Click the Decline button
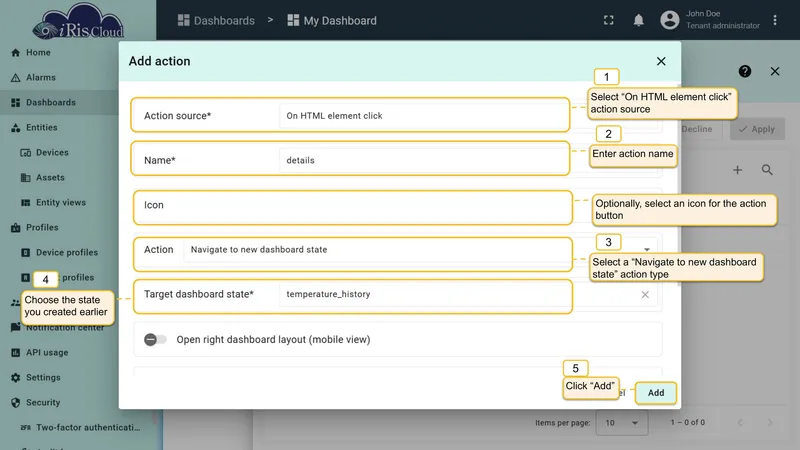Viewport: 800px width, 450px height. point(697,129)
